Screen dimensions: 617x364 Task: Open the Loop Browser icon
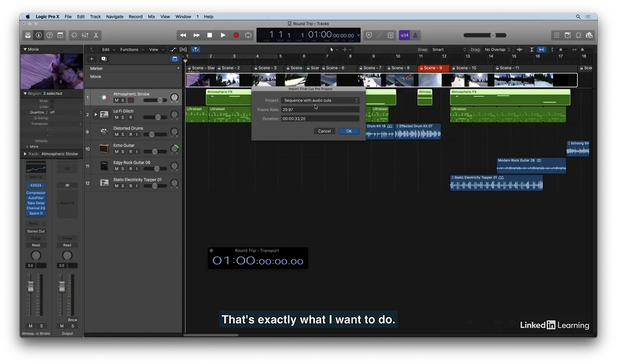point(578,35)
